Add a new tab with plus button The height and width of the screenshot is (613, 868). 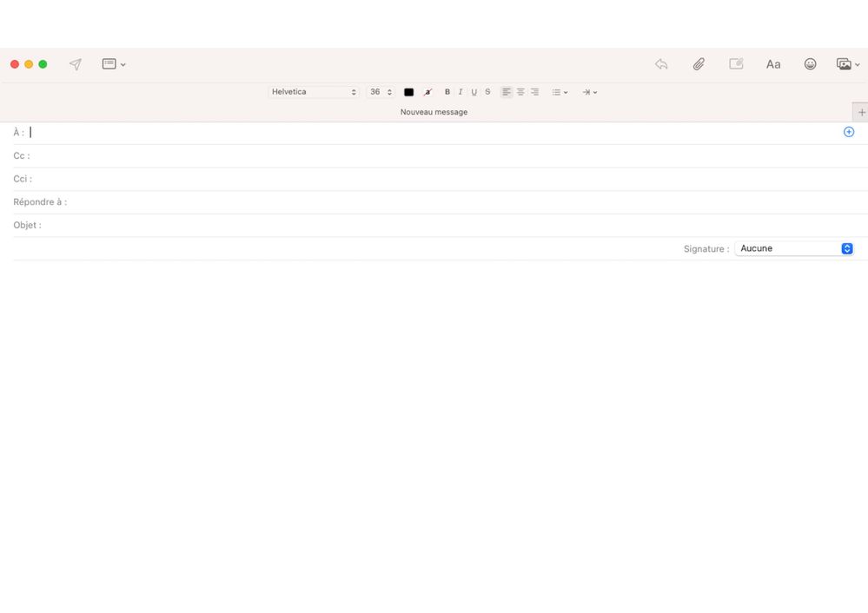[861, 112]
